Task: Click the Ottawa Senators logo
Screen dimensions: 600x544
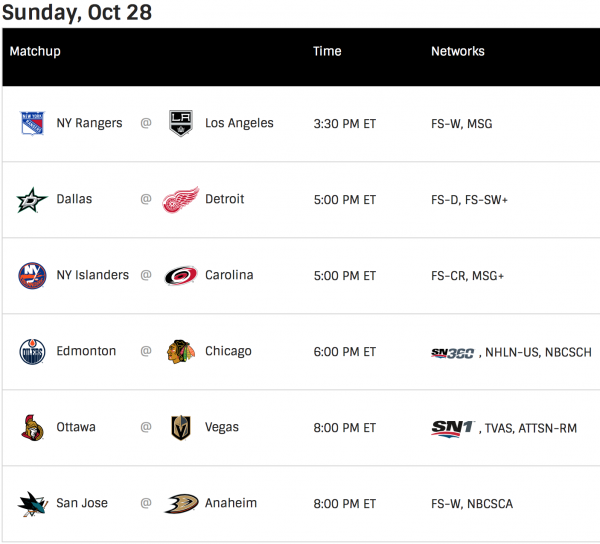Action: [x=32, y=428]
